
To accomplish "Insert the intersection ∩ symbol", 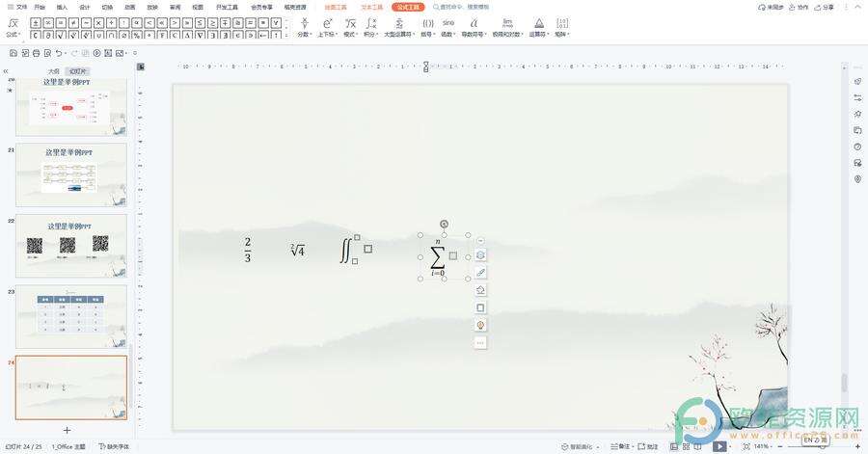I will pos(111,35).
